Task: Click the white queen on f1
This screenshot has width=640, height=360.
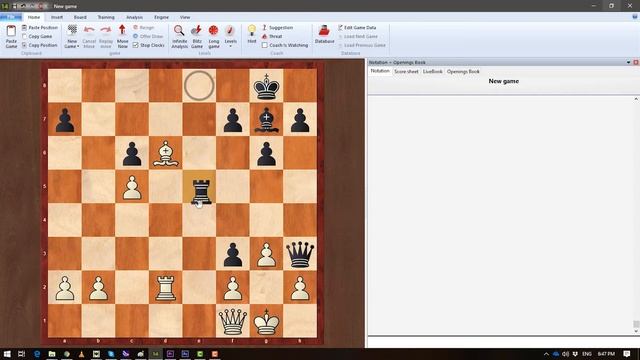Action: [233, 321]
